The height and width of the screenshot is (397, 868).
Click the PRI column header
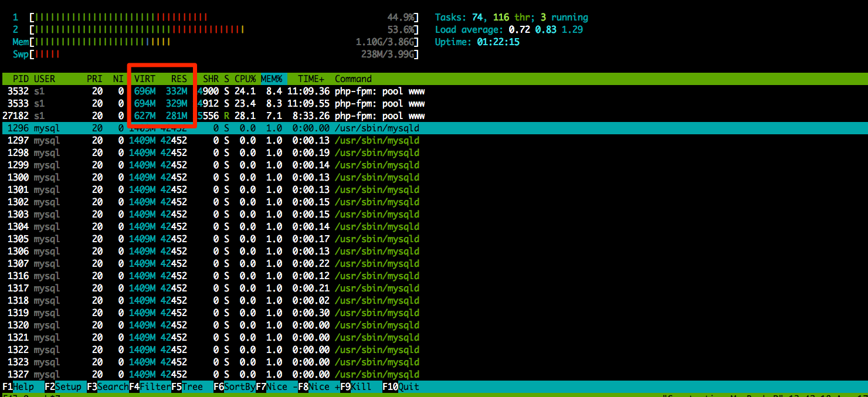coord(94,79)
